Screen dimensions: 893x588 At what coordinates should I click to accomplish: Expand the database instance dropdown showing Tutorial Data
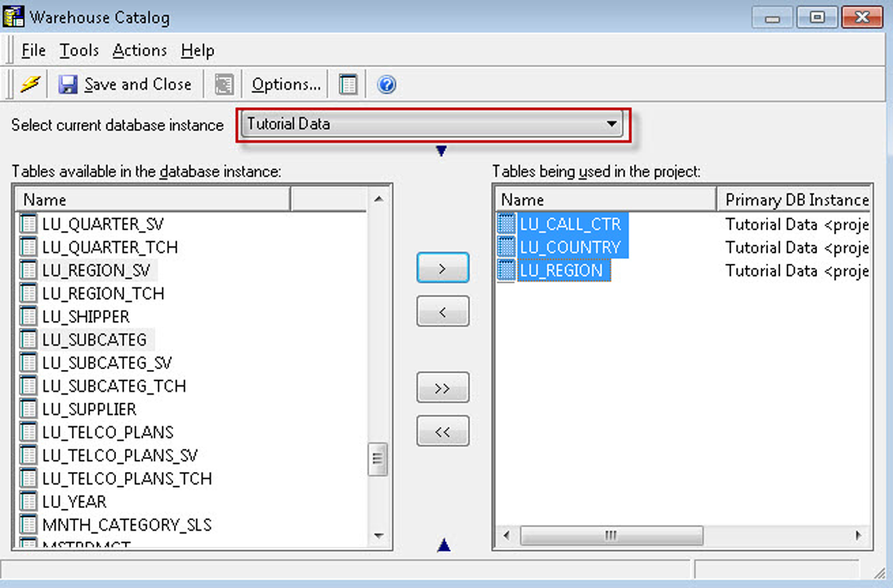(x=432, y=124)
